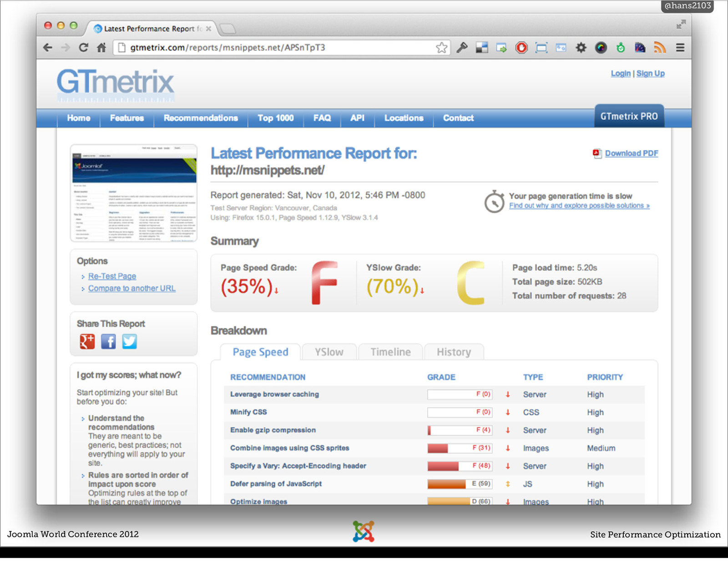
Task: Reload the page with the refresh icon
Action: [83, 47]
